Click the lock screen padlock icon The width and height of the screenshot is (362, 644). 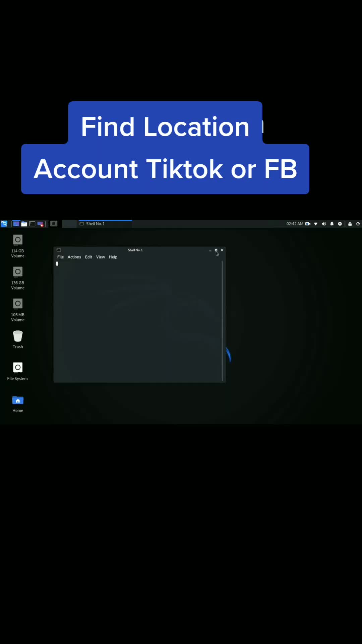point(350,224)
